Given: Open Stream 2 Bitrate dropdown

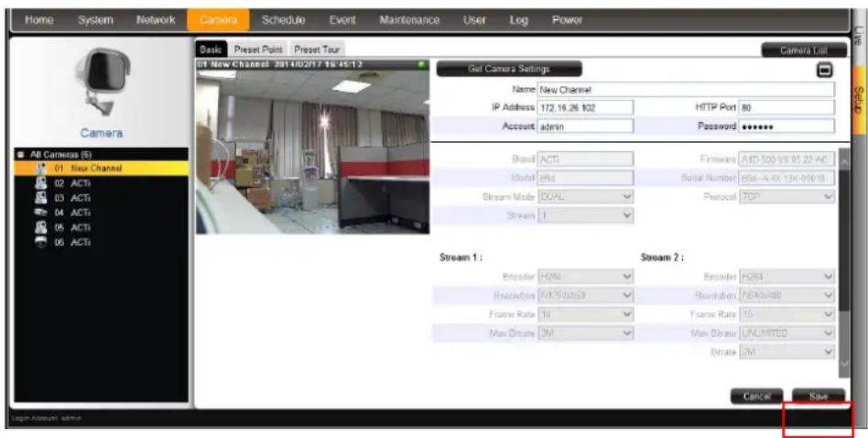Looking at the screenshot, I should coord(787,352).
